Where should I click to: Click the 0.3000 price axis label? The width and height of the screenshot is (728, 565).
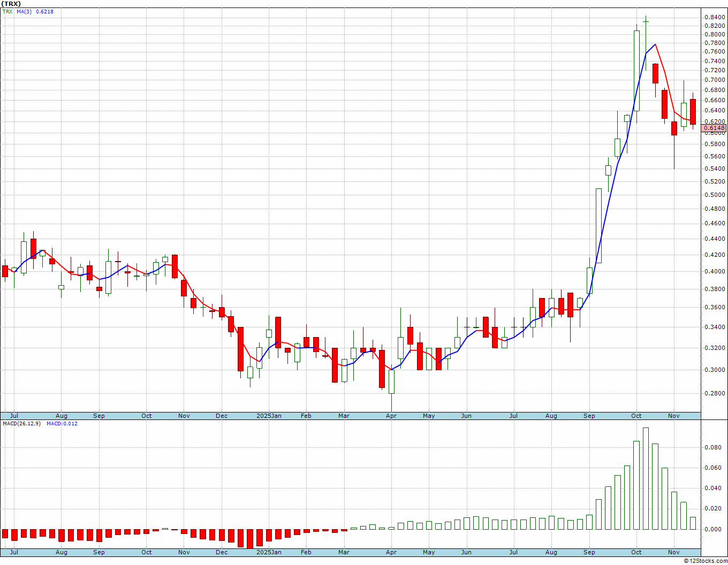715,370
